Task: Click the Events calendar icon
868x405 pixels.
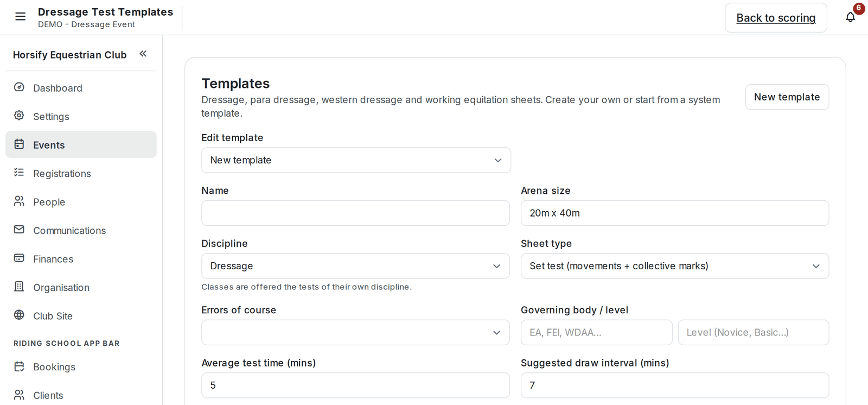Action: click(x=19, y=144)
